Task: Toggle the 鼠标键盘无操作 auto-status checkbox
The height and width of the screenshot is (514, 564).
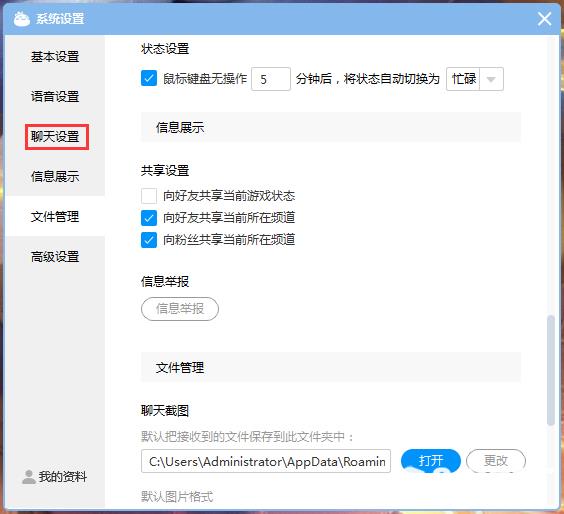Action: point(149,78)
